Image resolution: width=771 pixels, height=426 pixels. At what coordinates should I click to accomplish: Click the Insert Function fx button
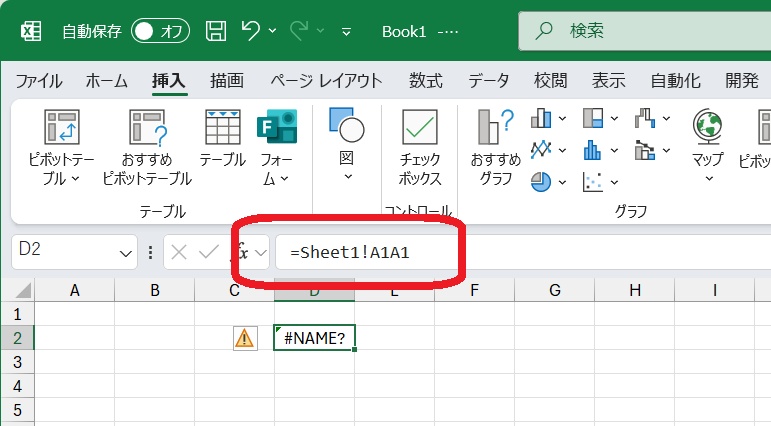tap(242, 252)
